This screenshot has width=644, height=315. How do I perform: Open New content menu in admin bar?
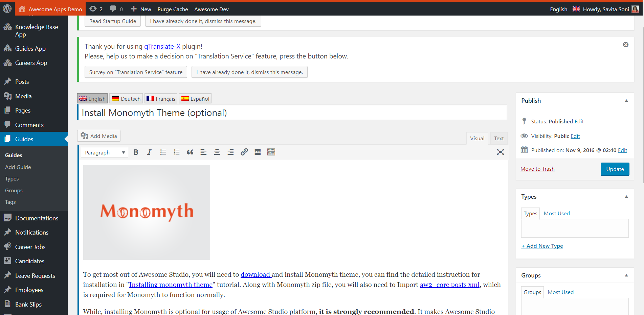[141, 9]
